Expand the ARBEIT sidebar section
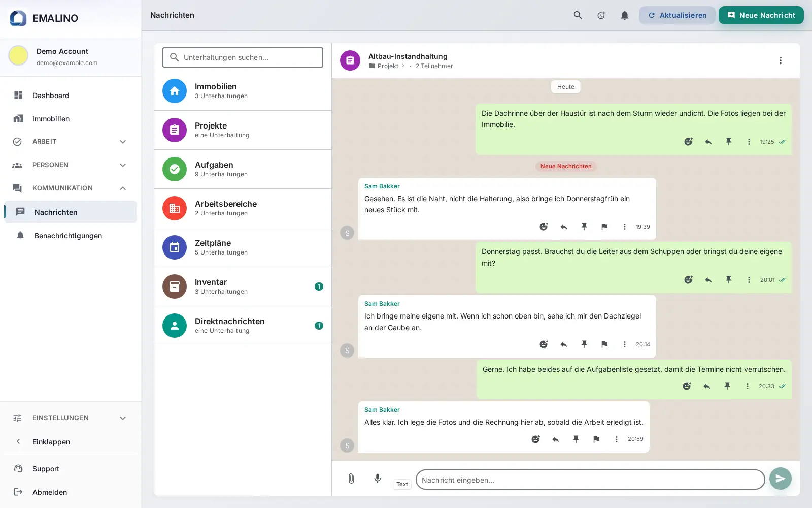The image size is (812, 508). point(71,142)
